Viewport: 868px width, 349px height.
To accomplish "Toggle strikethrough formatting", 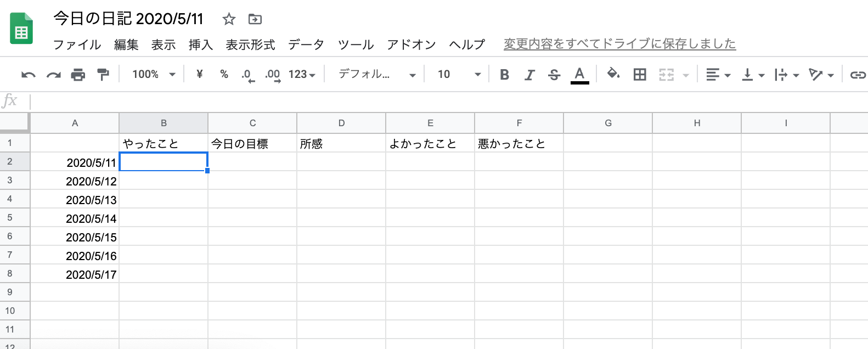I will [x=554, y=75].
